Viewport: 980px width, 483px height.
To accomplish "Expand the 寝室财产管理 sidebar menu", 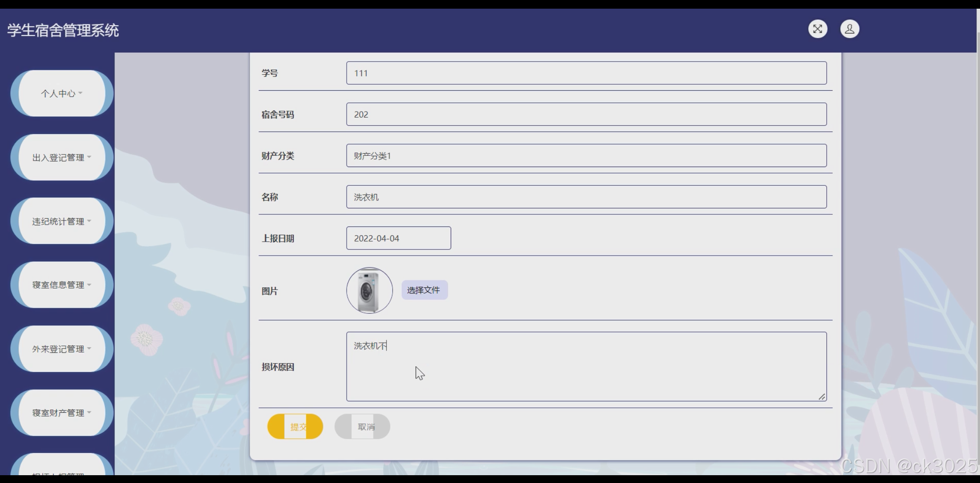I will tap(62, 413).
